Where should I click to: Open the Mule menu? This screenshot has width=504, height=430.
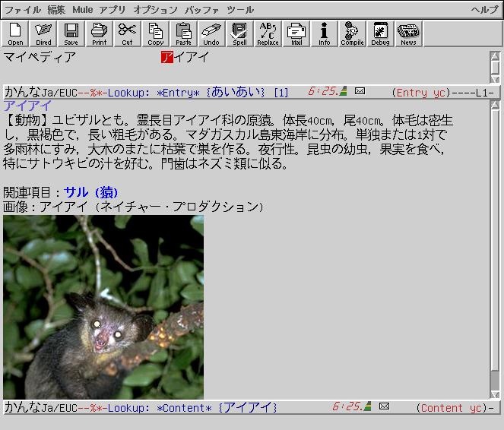83,10
